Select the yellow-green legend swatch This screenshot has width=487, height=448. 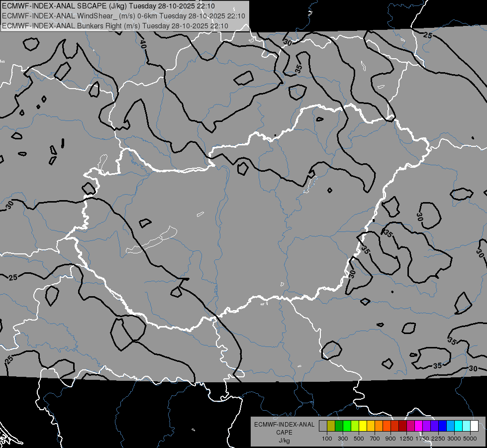[355, 426]
